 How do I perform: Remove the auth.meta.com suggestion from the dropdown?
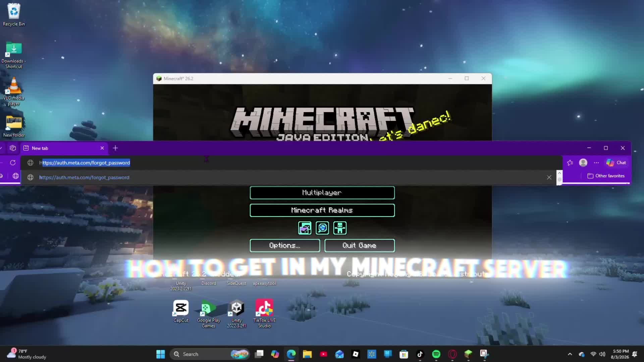pyautogui.click(x=549, y=177)
